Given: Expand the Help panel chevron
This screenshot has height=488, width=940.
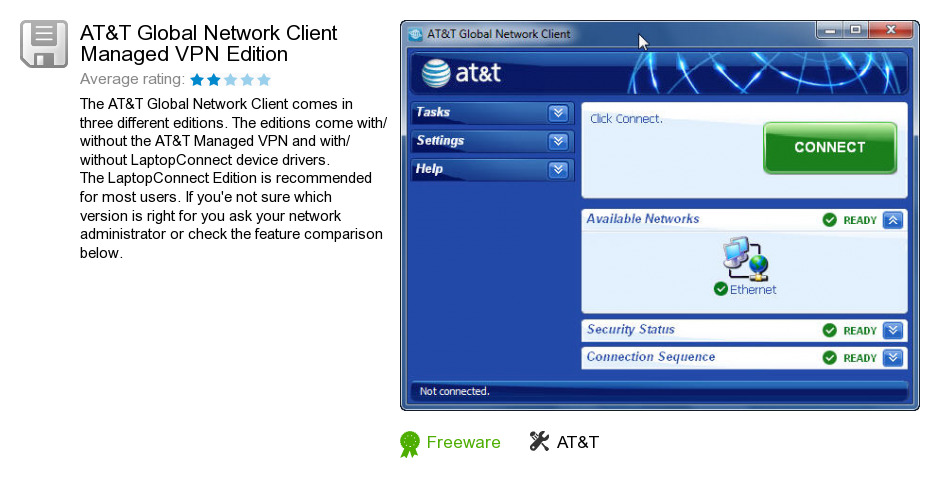Looking at the screenshot, I should point(558,170).
